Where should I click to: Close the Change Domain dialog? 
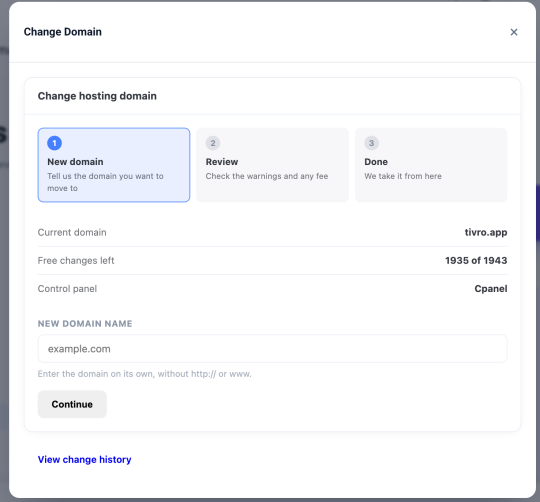pyautogui.click(x=513, y=32)
